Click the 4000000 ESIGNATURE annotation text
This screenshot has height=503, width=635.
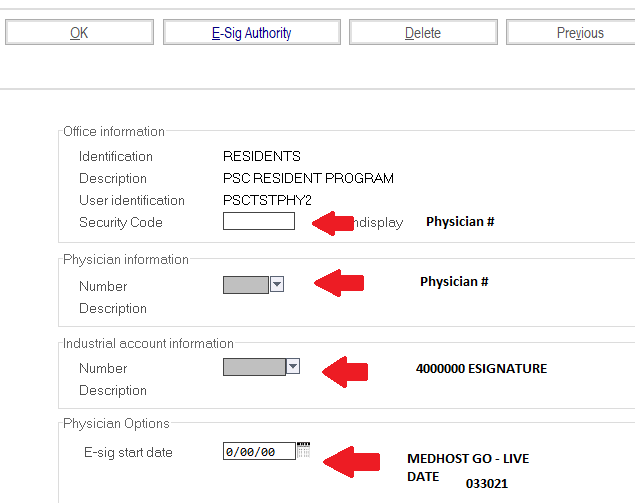tap(481, 369)
